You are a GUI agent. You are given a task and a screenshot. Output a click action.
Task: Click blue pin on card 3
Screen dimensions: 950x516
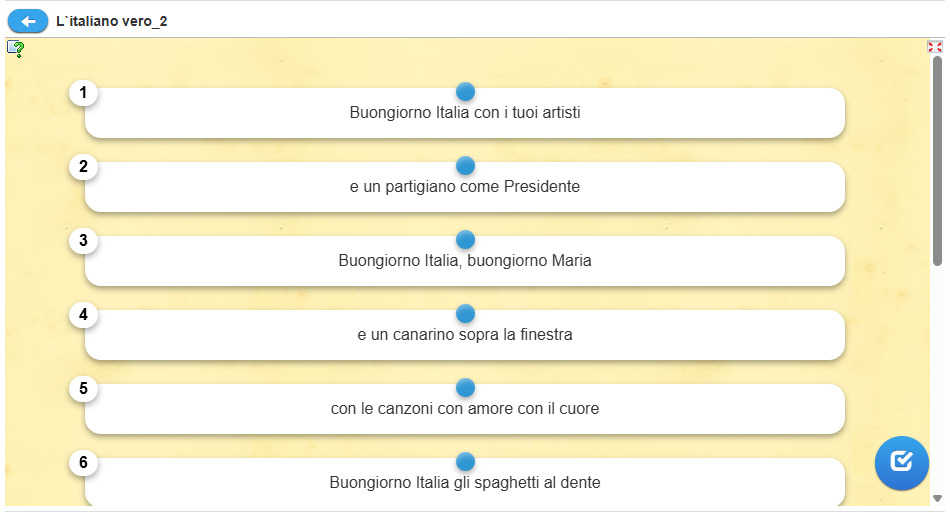(x=465, y=240)
